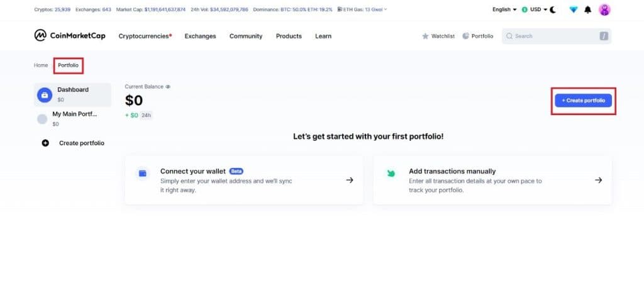
Task: Click the Beta badge on Connect your wallet
Action: 236,171
